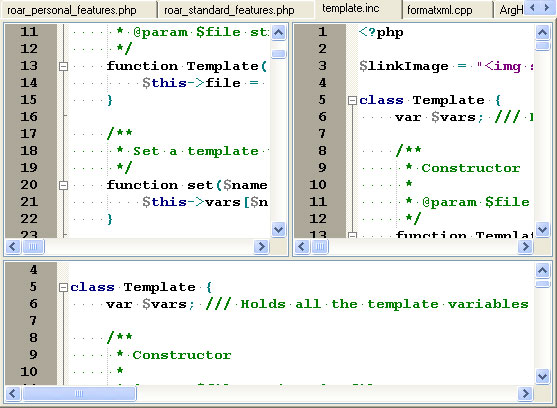The width and height of the screenshot is (557, 408).
Task: Select the template.inc tab
Action: (351, 9)
